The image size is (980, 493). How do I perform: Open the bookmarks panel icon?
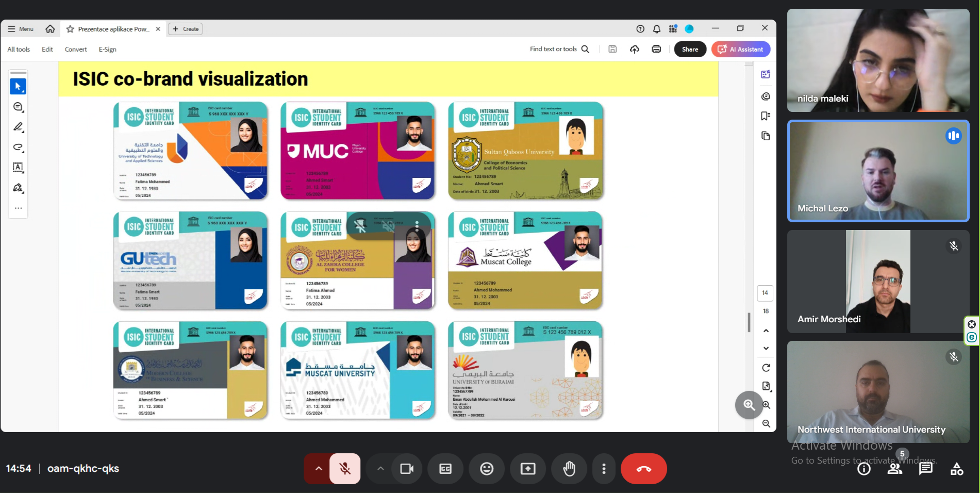[x=766, y=116]
